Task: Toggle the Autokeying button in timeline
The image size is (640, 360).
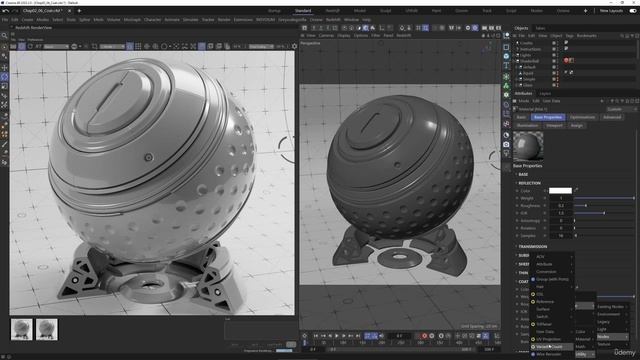Action: coord(432,336)
